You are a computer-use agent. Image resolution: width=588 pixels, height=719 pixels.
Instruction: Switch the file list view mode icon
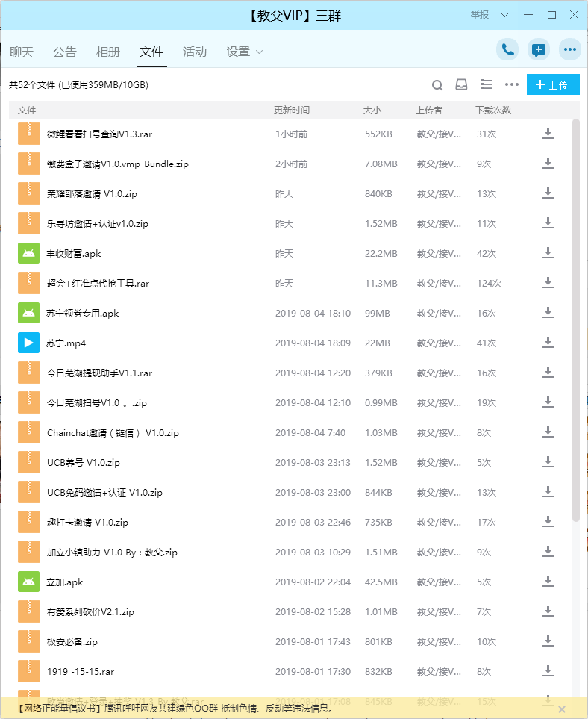[x=486, y=84]
